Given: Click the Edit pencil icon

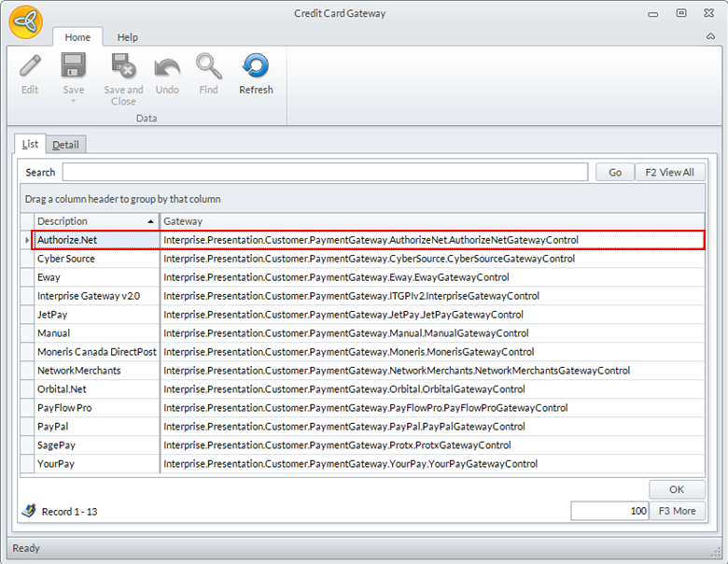Looking at the screenshot, I should tap(30, 67).
